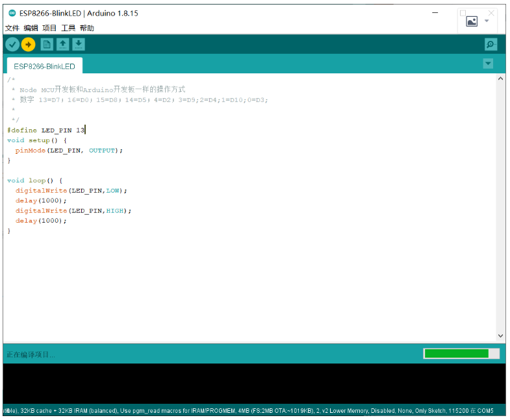The width and height of the screenshot is (510, 420).
Task: Click the last delay(1000) line
Action: 41,221
